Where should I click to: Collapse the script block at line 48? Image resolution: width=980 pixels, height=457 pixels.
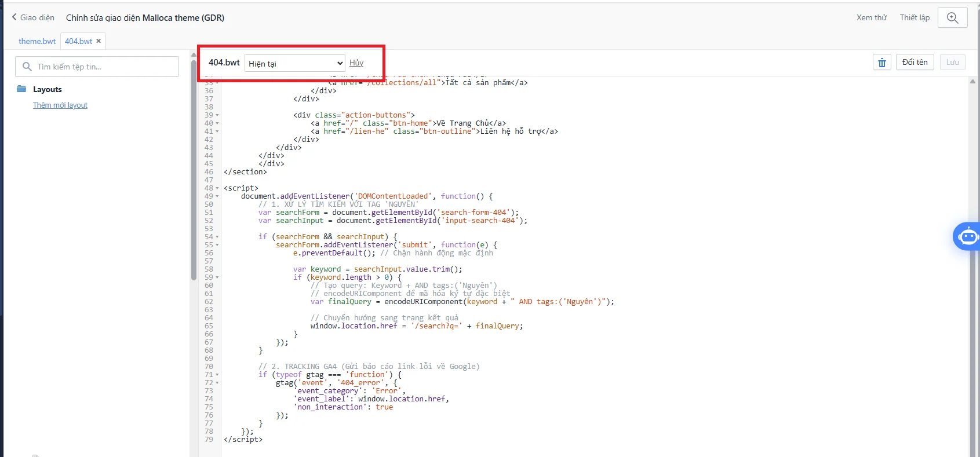point(217,188)
